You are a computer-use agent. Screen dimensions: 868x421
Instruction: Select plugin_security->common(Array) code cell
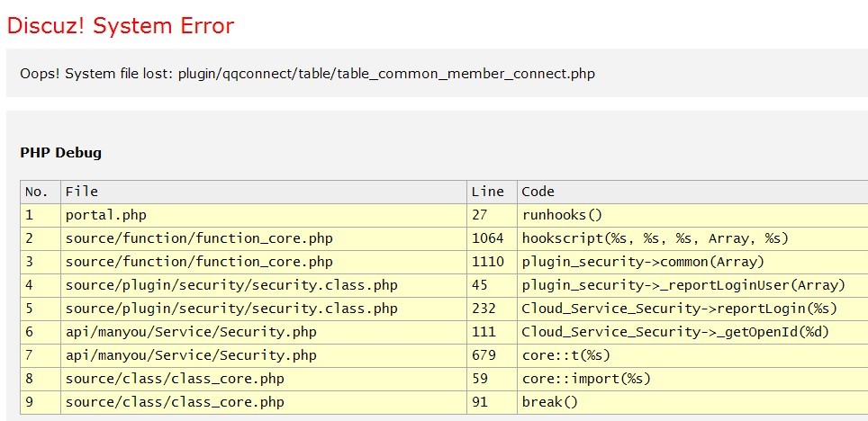click(x=692, y=262)
